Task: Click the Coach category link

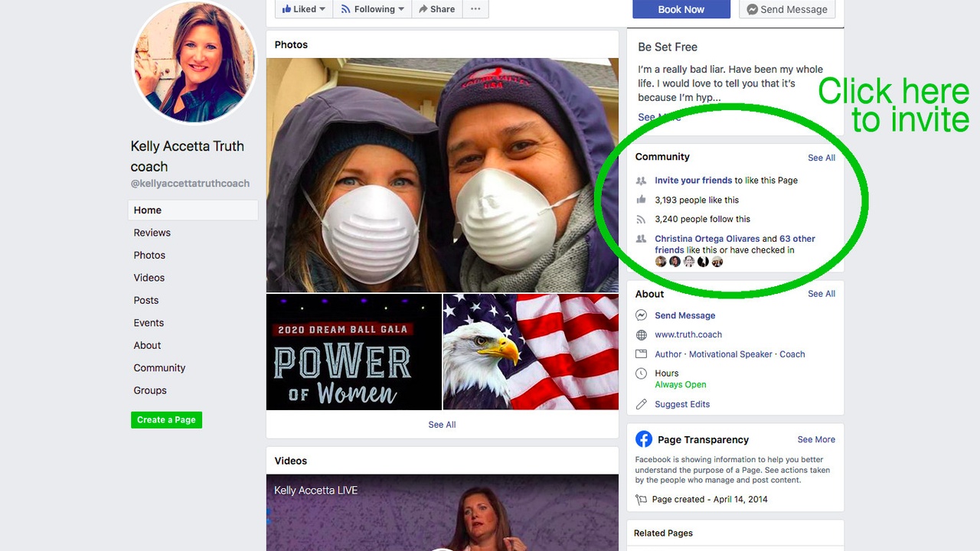Action: pyautogui.click(x=792, y=354)
